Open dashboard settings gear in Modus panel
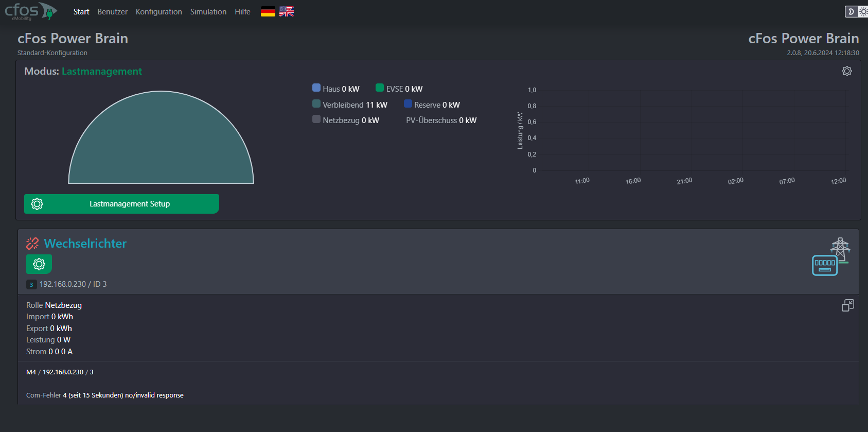Image resolution: width=868 pixels, height=432 pixels. 846,71
